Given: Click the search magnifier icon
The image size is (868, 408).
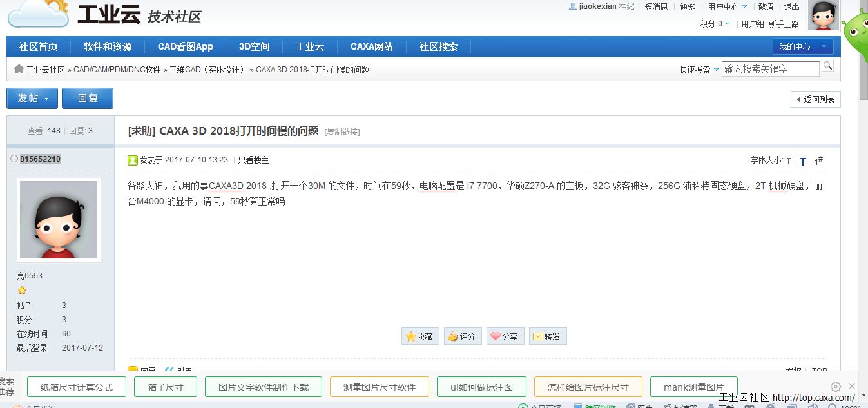Looking at the screenshot, I should pyautogui.click(x=827, y=66).
